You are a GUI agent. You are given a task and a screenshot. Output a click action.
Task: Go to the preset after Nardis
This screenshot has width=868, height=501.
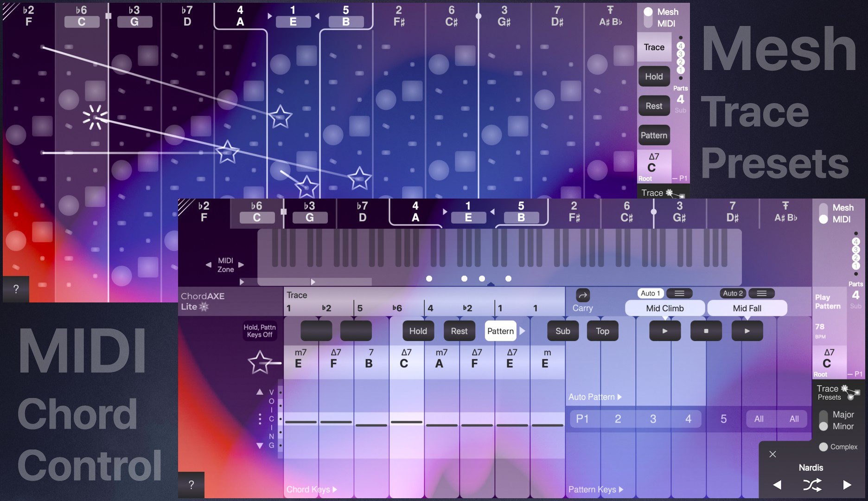847,485
